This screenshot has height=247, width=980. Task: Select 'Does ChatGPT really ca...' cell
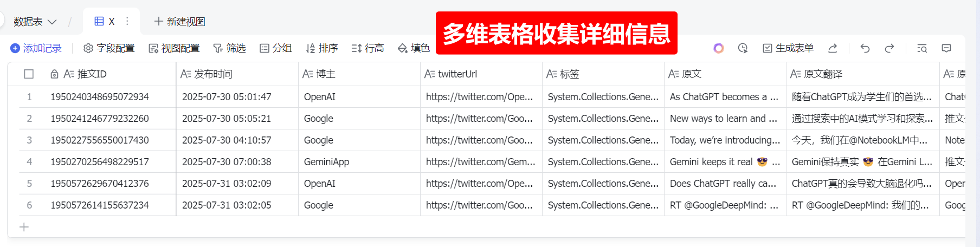click(725, 184)
